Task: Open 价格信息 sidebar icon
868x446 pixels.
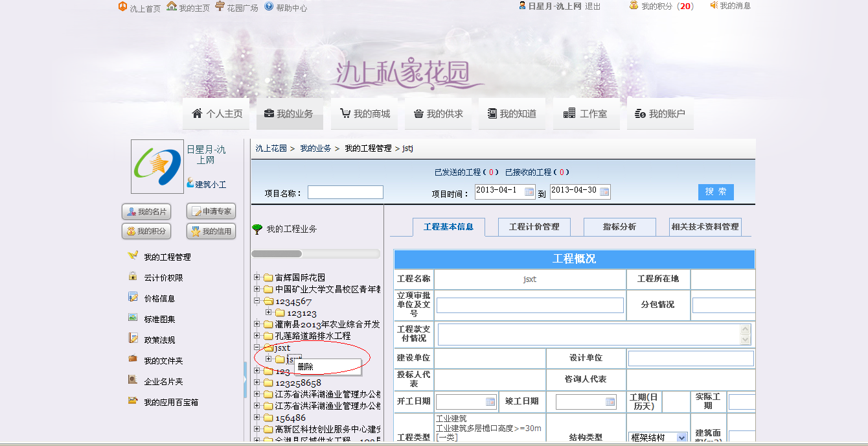Action: pos(133,297)
